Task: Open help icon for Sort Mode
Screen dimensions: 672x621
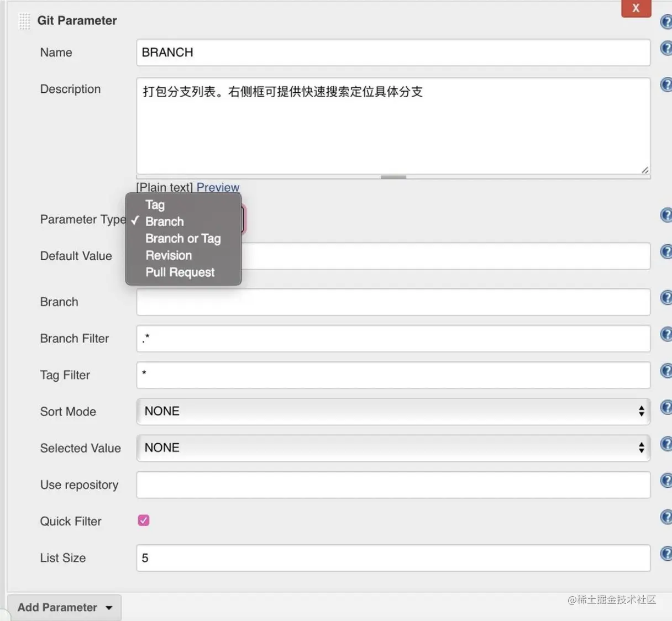Action: point(666,407)
